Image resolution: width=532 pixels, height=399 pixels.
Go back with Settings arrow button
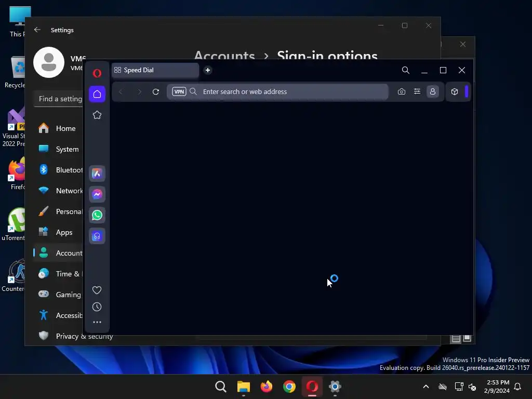37,30
